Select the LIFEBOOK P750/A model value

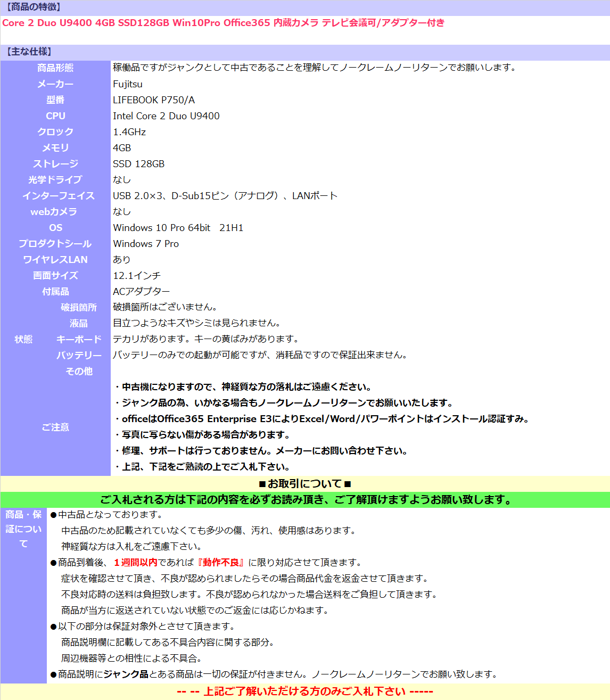pos(154,100)
